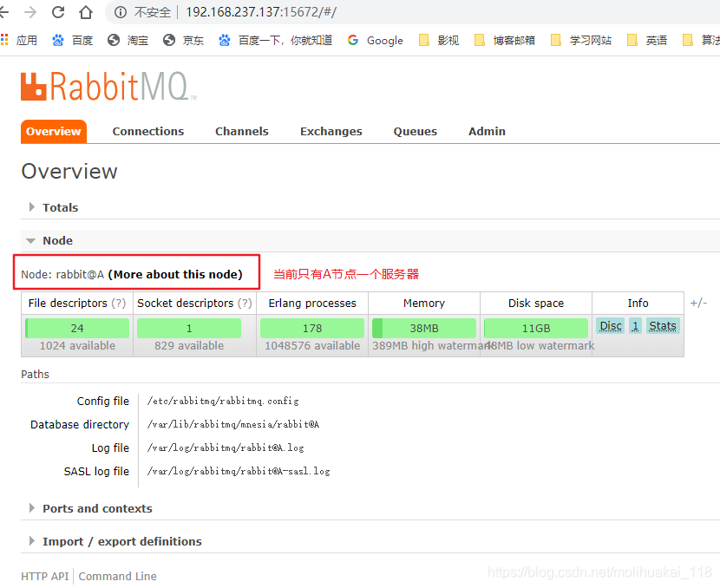
Task: Select the /var/lib/rabbitmq/mnesia/rabbit@A path text
Action: [x=233, y=425]
